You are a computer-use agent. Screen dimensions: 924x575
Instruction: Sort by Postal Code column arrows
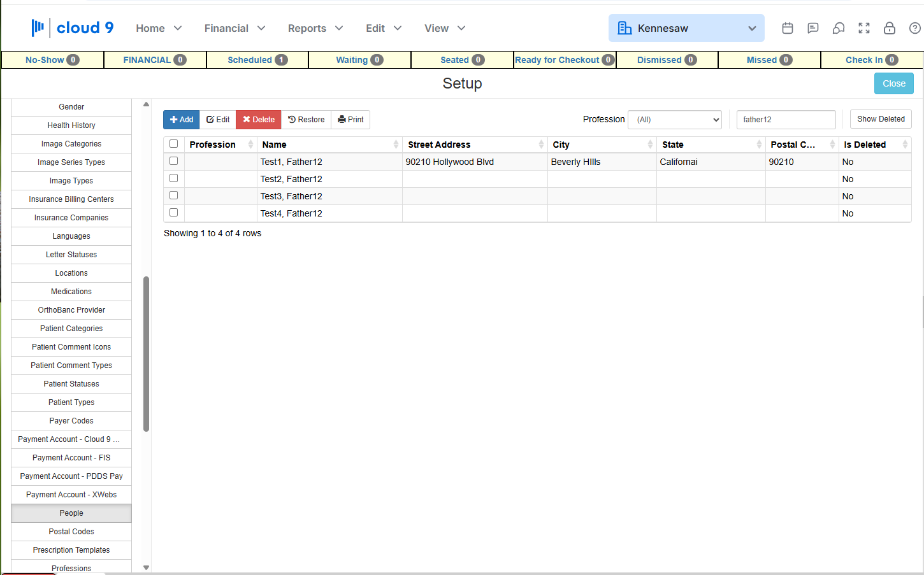point(832,145)
